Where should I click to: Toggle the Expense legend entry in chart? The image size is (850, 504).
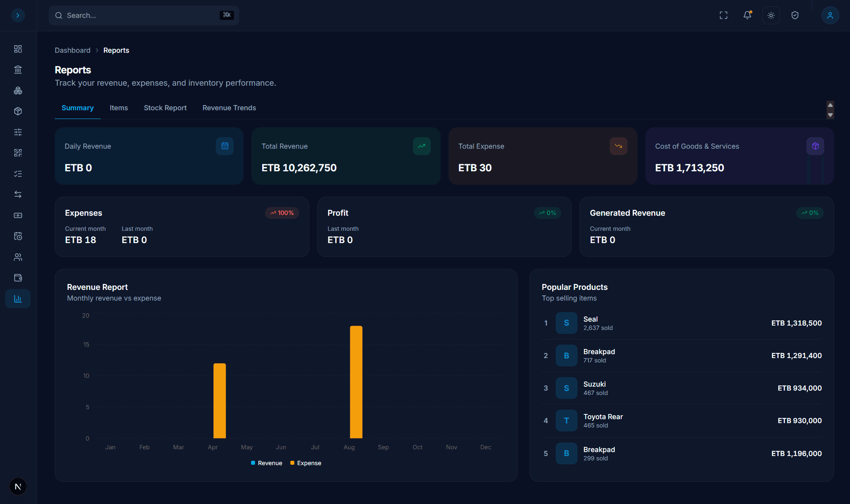(306, 463)
